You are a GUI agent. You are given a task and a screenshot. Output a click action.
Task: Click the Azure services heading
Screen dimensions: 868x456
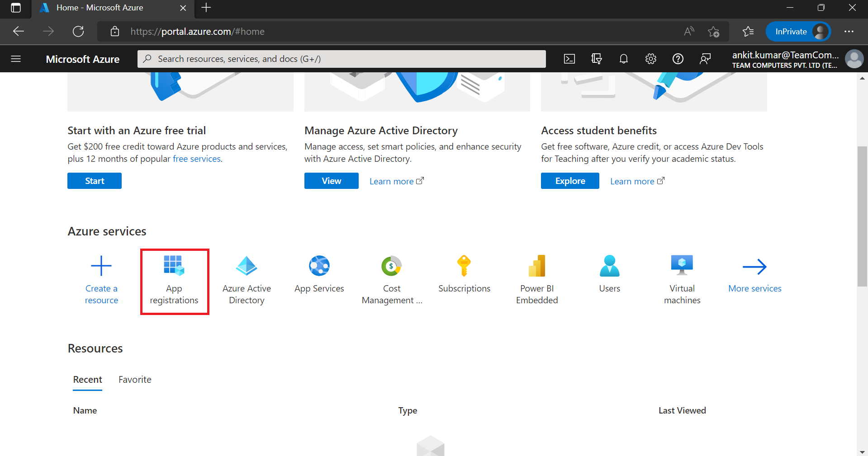pos(107,231)
